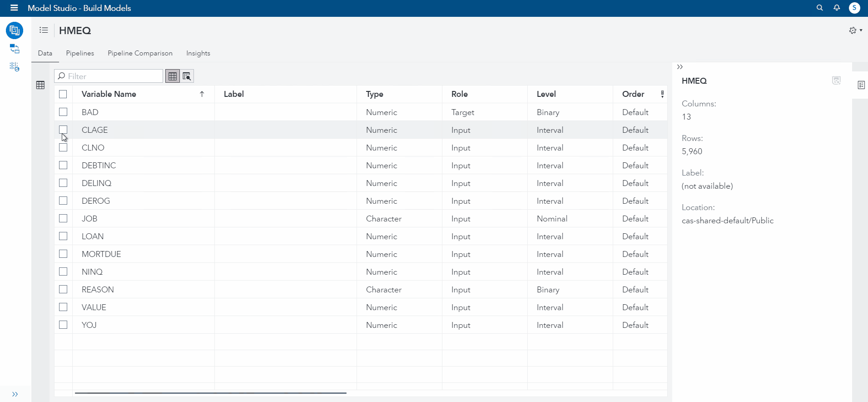Switch to the Pipeline Comparison tab

140,53
